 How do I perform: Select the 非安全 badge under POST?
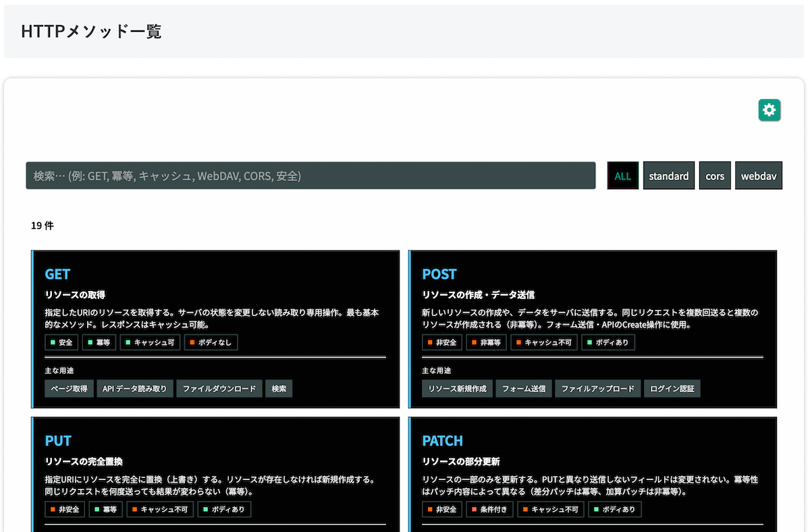pyautogui.click(x=442, y=342)
